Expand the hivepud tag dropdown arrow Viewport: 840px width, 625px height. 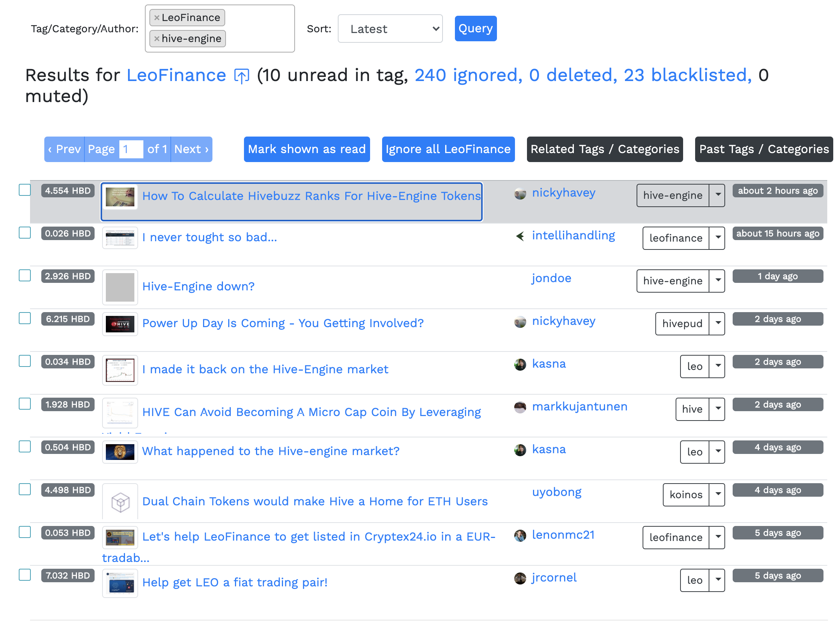(x=717, y=323)
